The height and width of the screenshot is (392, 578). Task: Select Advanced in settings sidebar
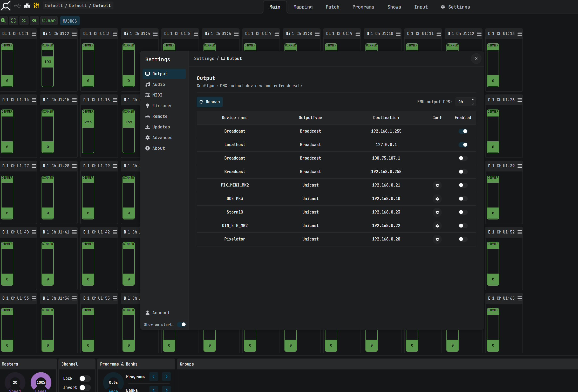tap(164, 138)
